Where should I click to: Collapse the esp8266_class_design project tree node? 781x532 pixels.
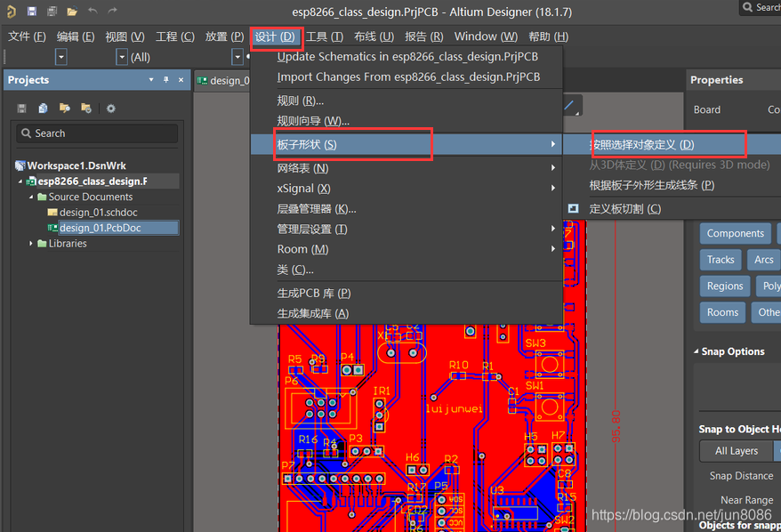tap(20, 181)
